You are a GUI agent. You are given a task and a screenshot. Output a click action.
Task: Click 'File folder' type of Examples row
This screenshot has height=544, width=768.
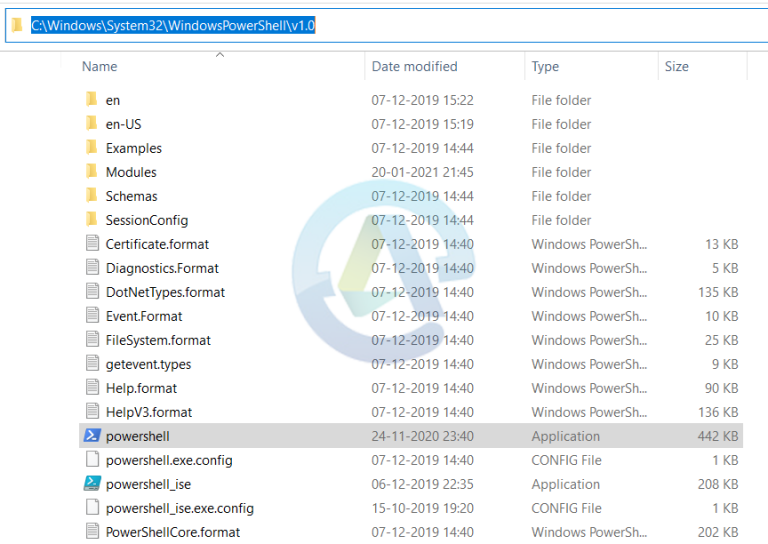[x=561, y=148]
